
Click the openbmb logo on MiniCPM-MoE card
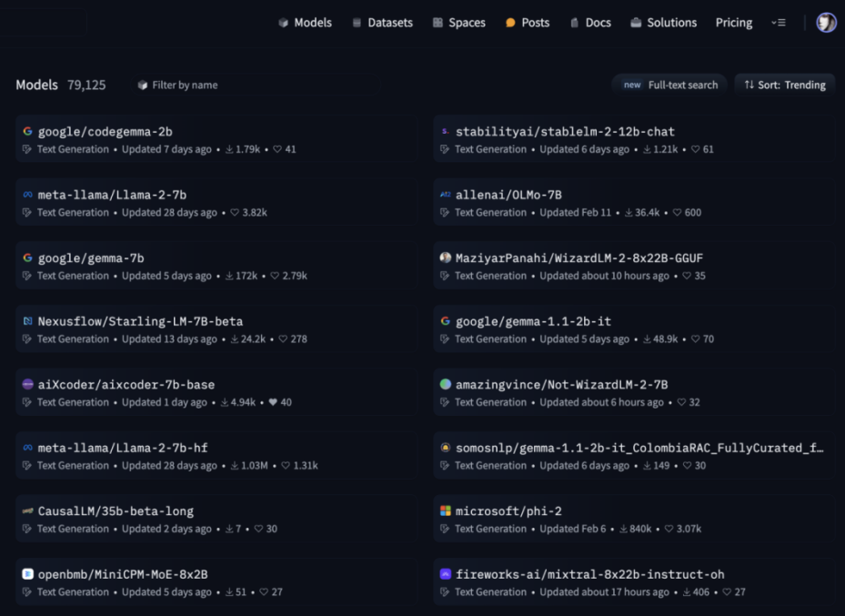click(x=28, y=574)
